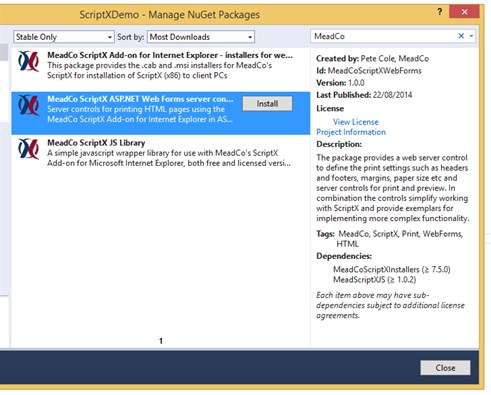Screen dimensions: 491x395
Task: Click the MeadCo ScriptX Add-on package logo
Action: pyautogui.click(x=29, y=61)
